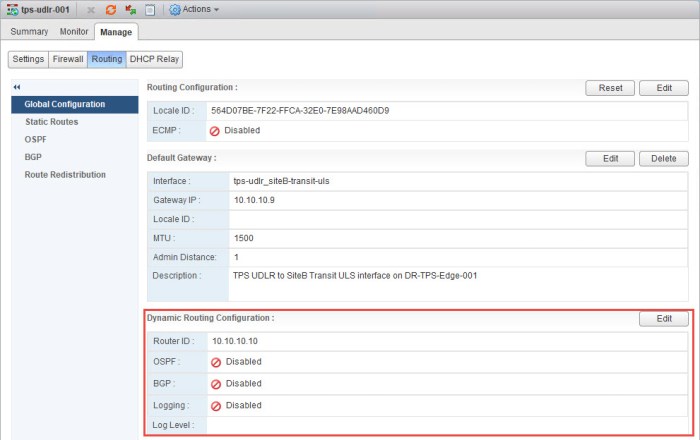Viewport: 700px width, 440px height.
Task: Click the red-green force sync icon
Action: (x=130, y=9)
